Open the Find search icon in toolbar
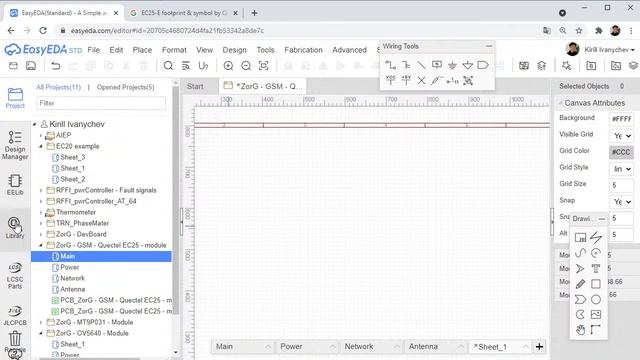This screenshot has width=640, height=360. pos(168,66)
